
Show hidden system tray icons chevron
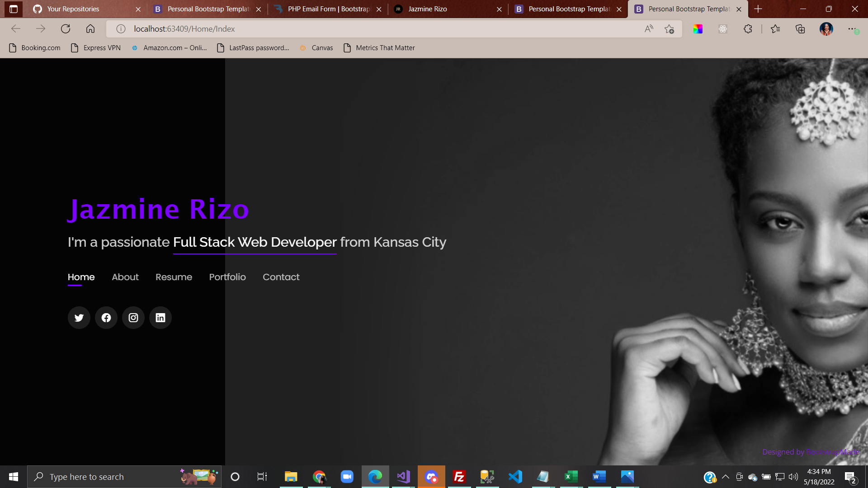point(726,477)
